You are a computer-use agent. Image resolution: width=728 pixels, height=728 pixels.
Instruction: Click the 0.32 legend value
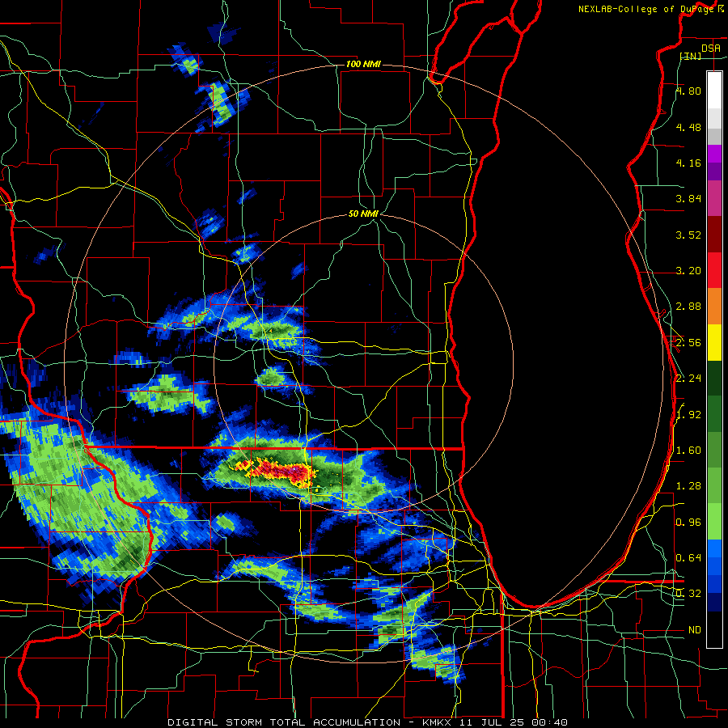tap(688, 594)
